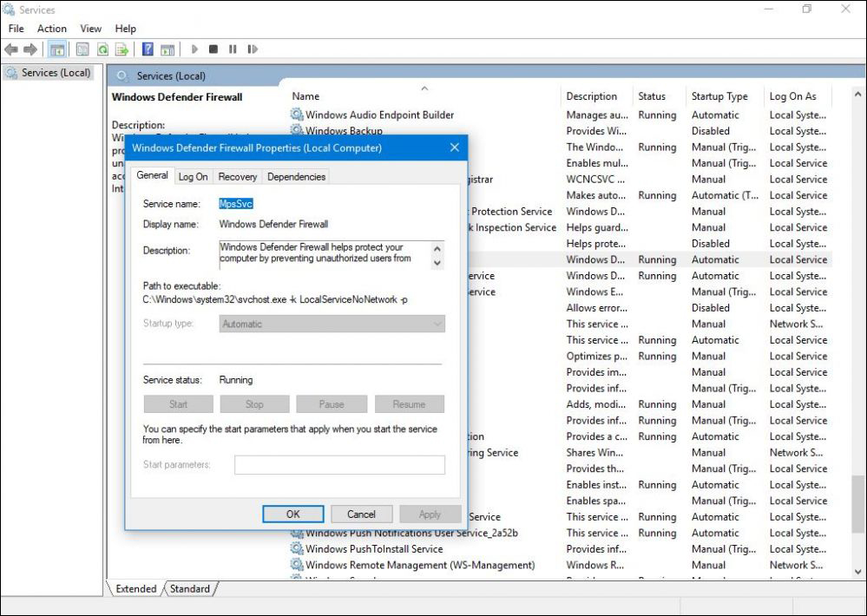The image size is (867, 616).
Task: Click the Export List toolbar icon
Action: tap(122, 49)
